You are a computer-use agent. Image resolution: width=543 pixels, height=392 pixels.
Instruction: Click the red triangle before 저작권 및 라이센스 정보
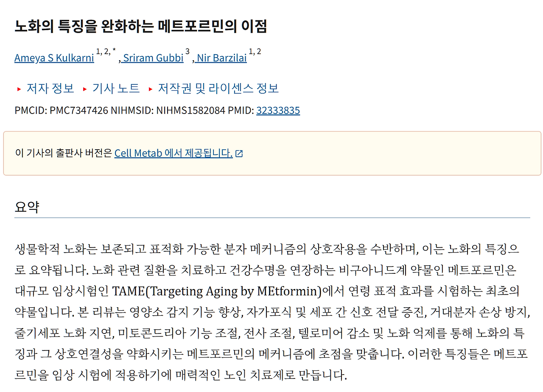click(151, 89)
